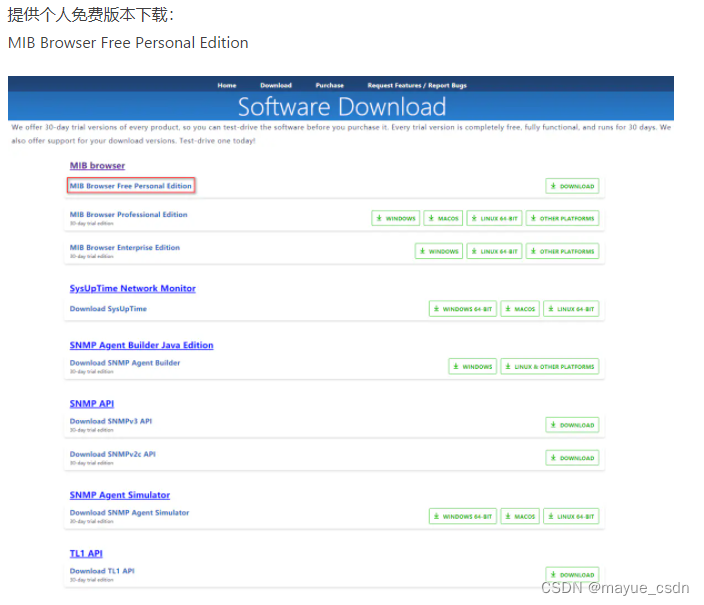Download Agent Simulator for Linux 64-bit
Image resolution: width=704 pixels, height=605 pixels.
571,516
